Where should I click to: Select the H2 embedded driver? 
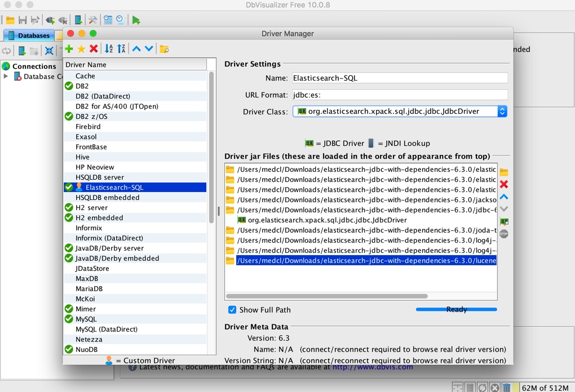135,217
